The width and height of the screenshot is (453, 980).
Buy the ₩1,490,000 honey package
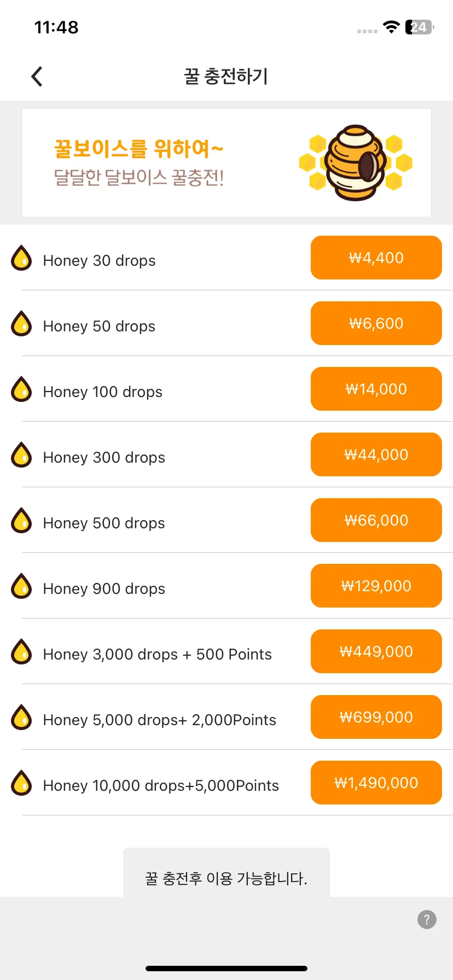[376, 783]
